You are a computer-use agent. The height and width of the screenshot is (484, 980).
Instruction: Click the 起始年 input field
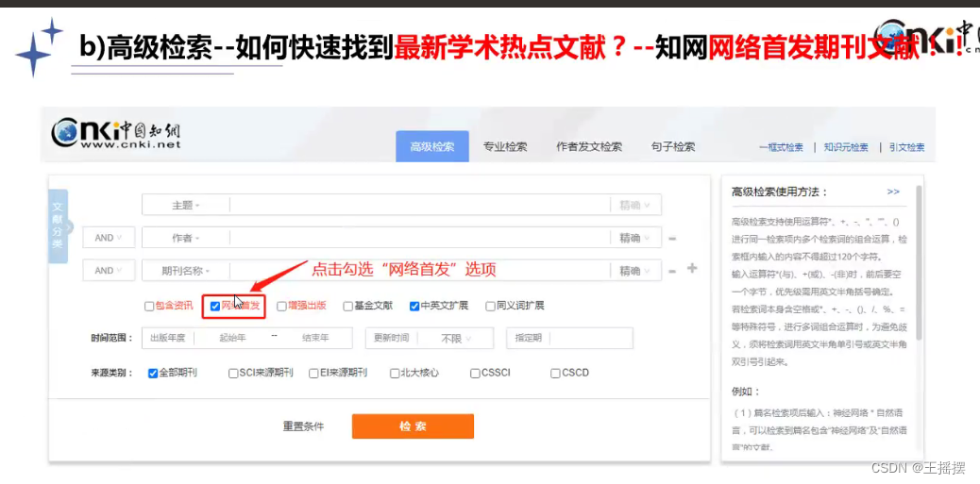[x=232, y=339]
